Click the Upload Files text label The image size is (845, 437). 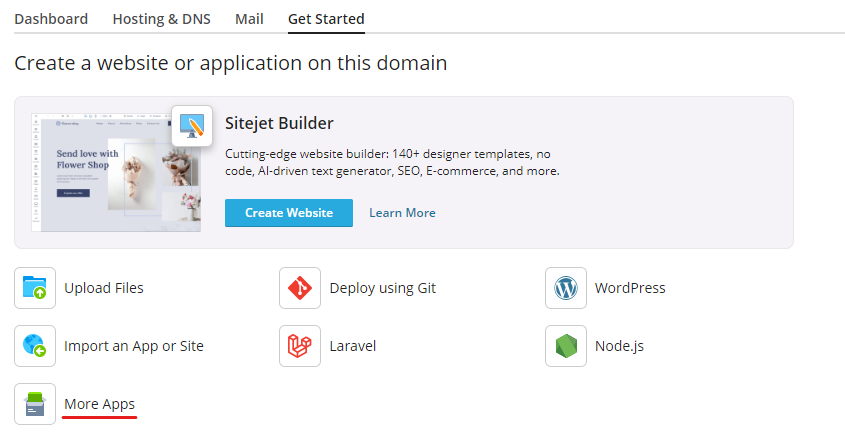click(x=104, y=288)
